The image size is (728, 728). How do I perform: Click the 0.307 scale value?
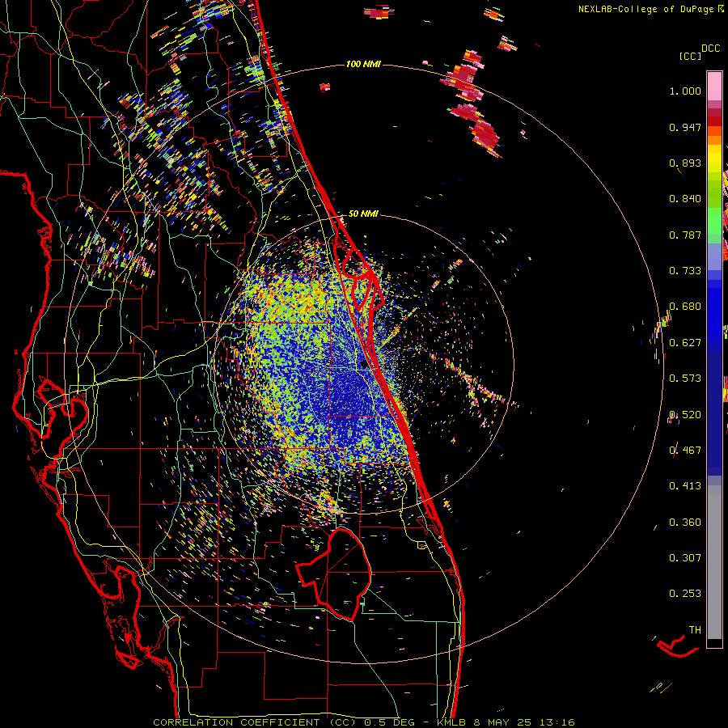point(685,558)
